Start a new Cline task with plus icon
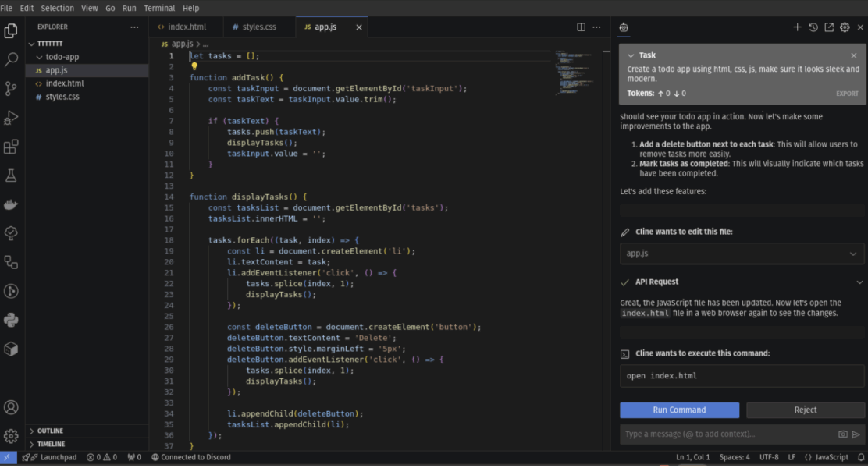 coord(797,27)
